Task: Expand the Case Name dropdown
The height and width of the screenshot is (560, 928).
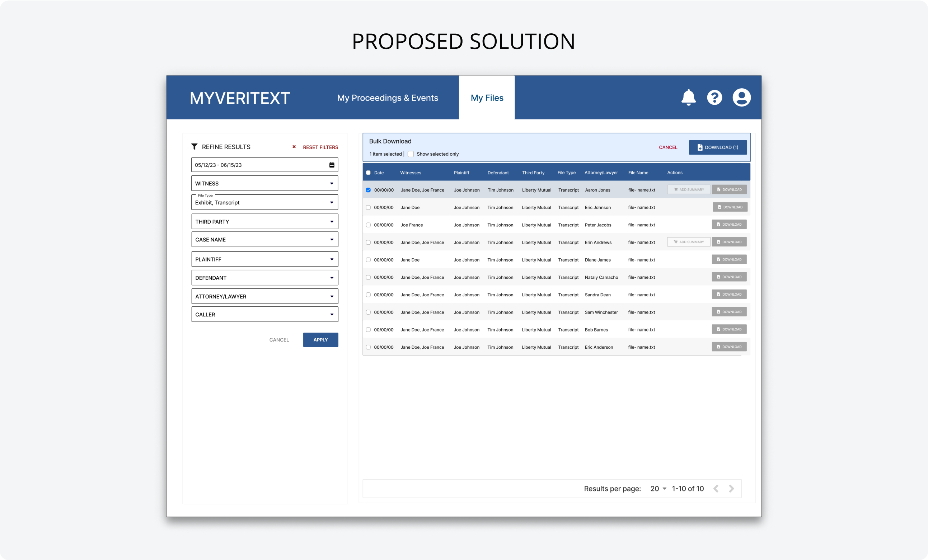Action: point(265,240)
